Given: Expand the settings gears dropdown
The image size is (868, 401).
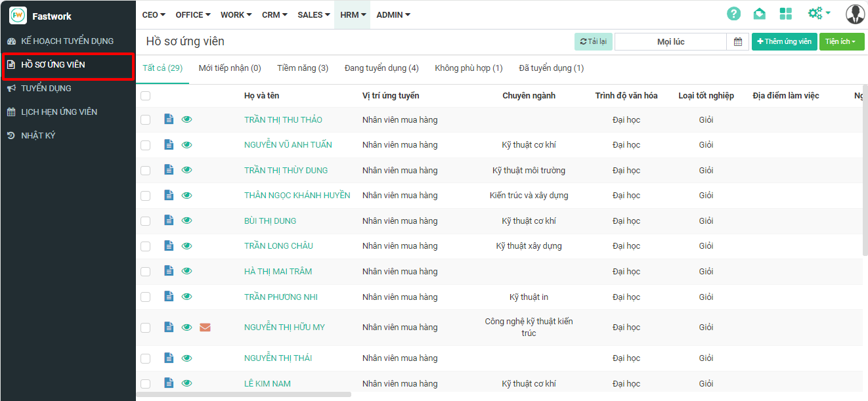Looking at the screenshot, I should [x=819, y=14].
